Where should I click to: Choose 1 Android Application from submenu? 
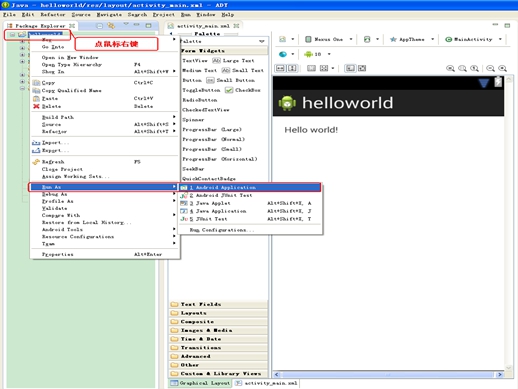pos(250,187)
